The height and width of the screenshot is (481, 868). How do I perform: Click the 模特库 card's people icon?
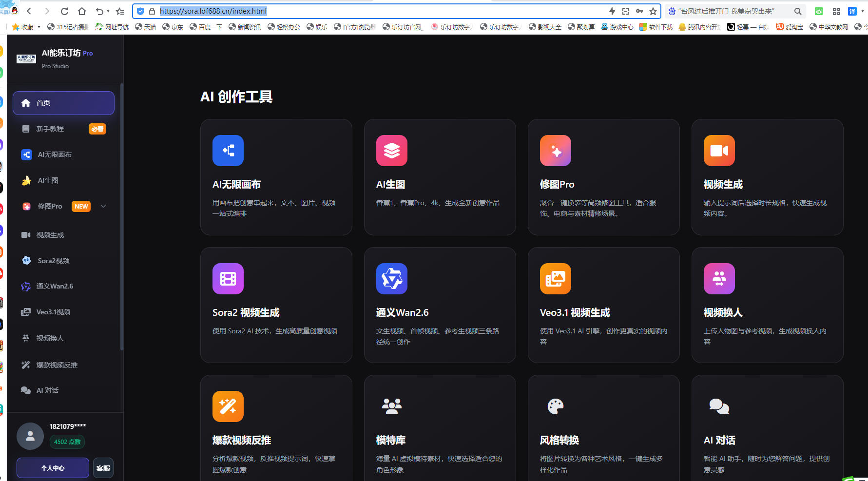392,406
